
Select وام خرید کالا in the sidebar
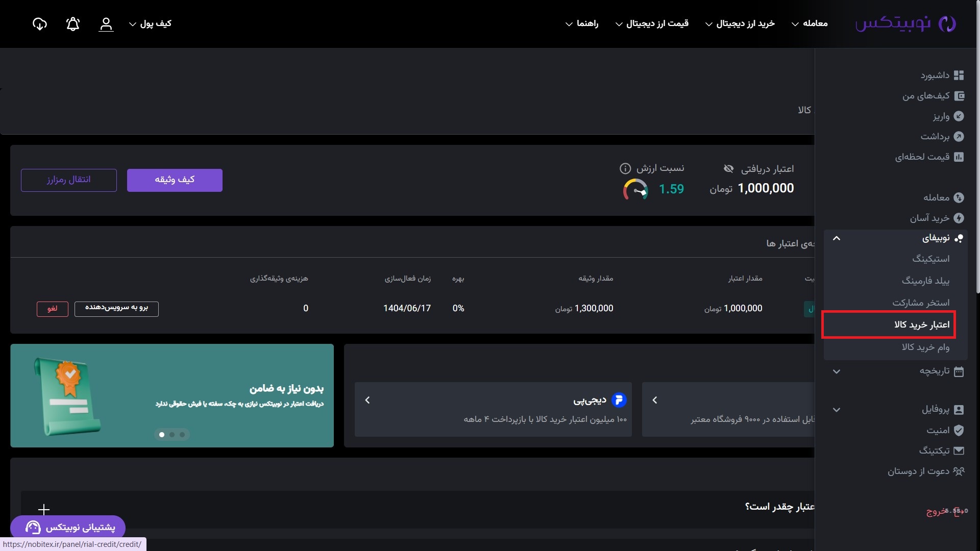pos(925,347)
